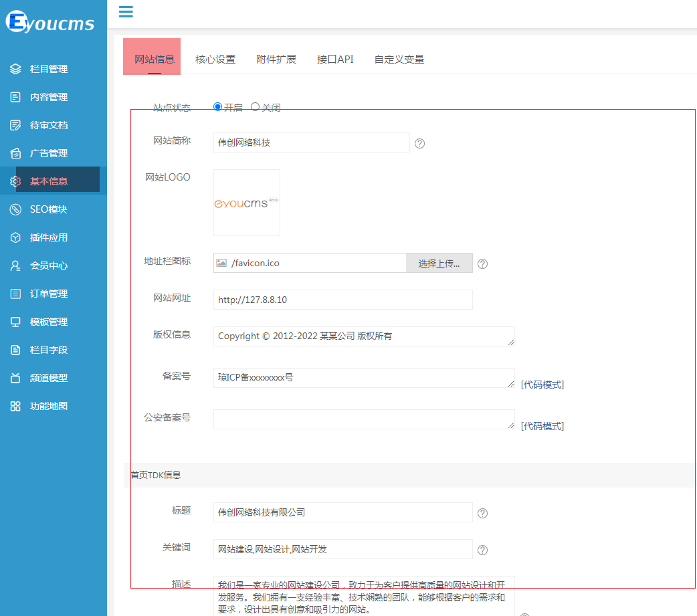Viewport: 697px width, 616px height.
Task: Click the 关键词 input field
Action: [342, 549]
